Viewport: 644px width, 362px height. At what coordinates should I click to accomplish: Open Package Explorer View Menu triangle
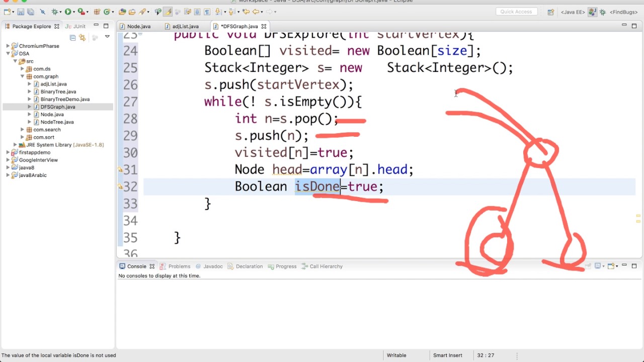[x=107, y=37]
